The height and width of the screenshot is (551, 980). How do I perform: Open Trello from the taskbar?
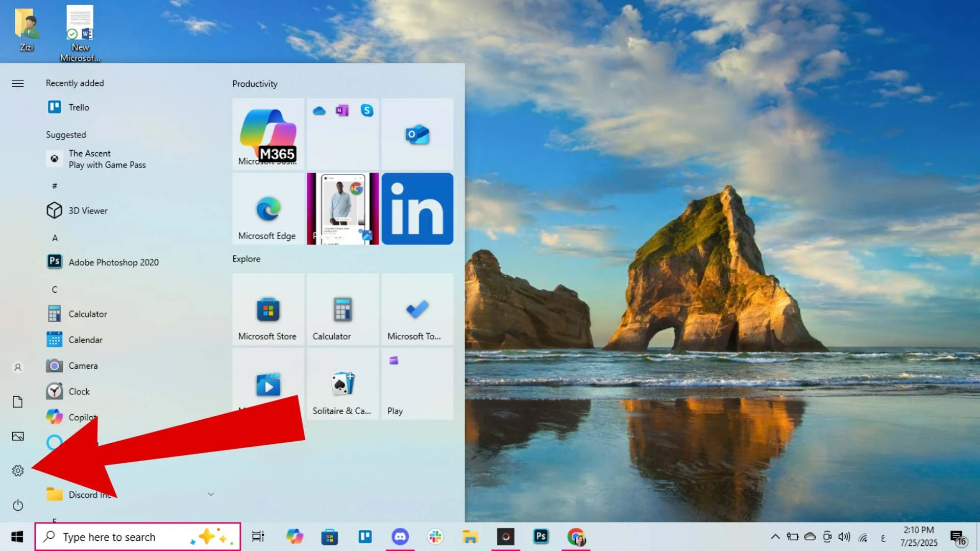pos(365,537)
